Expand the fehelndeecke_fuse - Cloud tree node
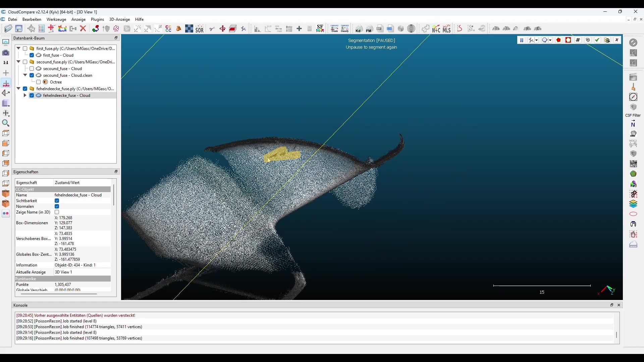The height and width of the screenshot is (362, 644). pos(25,96)
